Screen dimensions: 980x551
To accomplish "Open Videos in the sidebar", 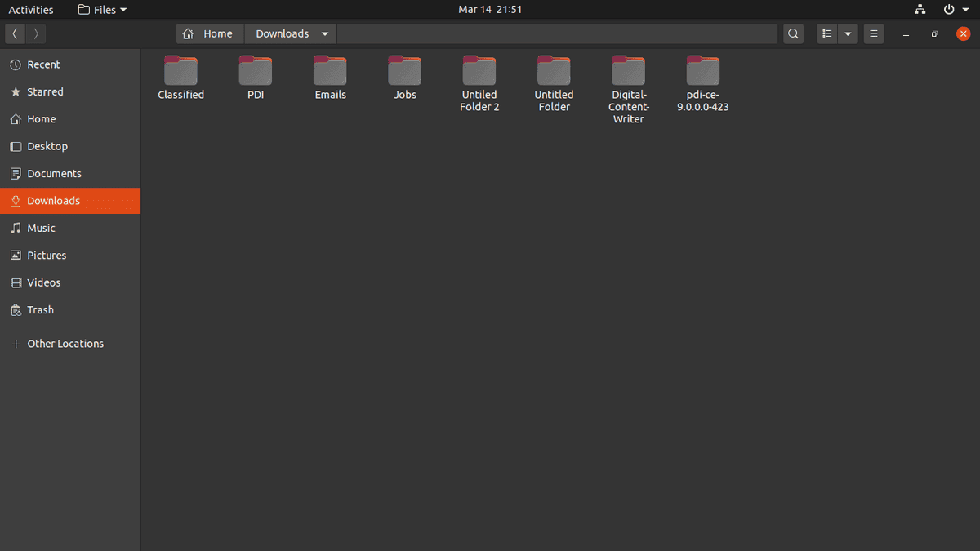I will (x=70, y=282).
